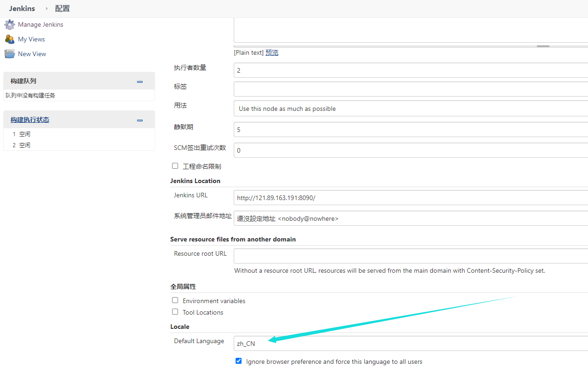Open the 用法 dropdown
Image resolution: width=588 pixels, height=373 pixels.
pos(410,109)
